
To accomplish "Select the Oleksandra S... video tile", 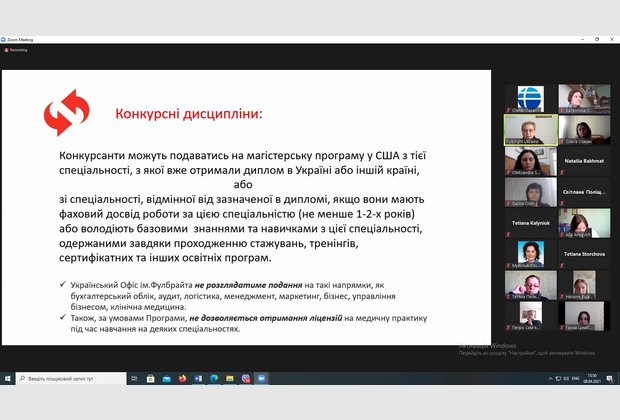I will coord(531,161).
